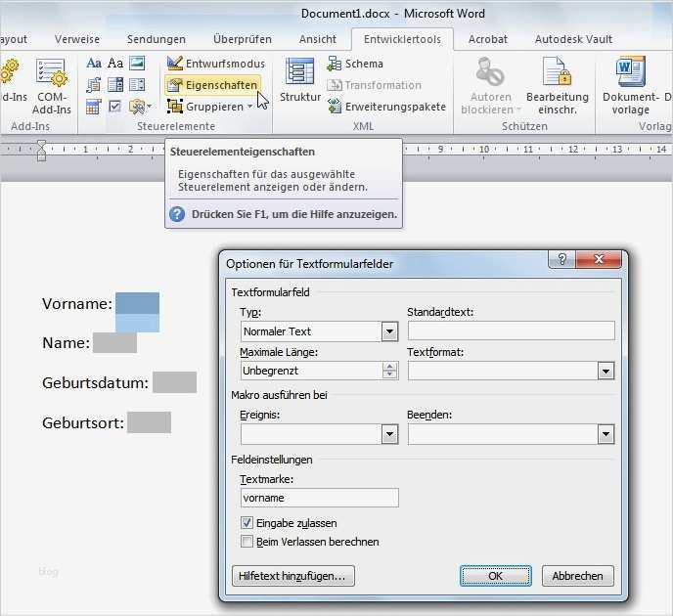Confirm the dialog with OK
673x616 pixels.
[x=495, y=576]
